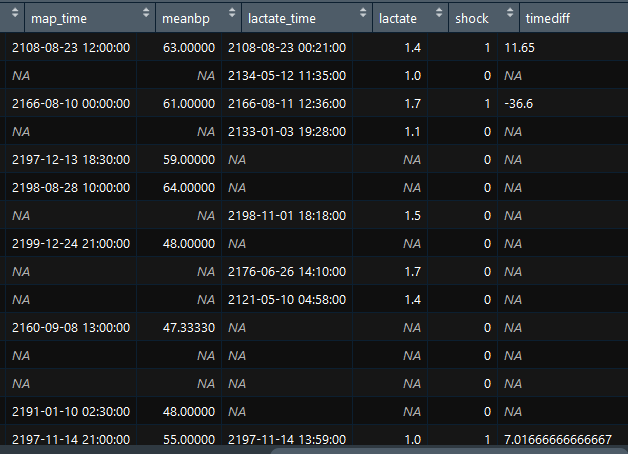Click map_time cell 2191-01-10 02:30:00
Image resolution: width=628 pixels, height=454 pixels.
(71, 412)
